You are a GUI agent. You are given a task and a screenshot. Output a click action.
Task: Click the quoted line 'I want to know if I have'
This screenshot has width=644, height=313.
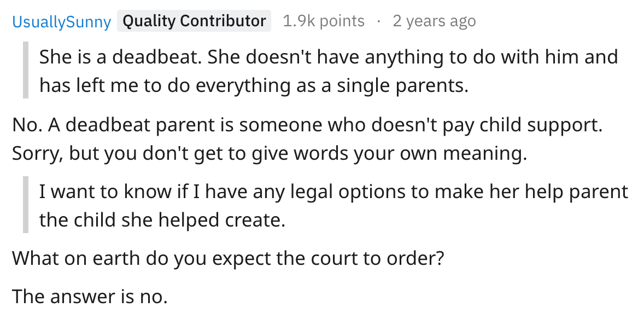(x=334, y=192)
